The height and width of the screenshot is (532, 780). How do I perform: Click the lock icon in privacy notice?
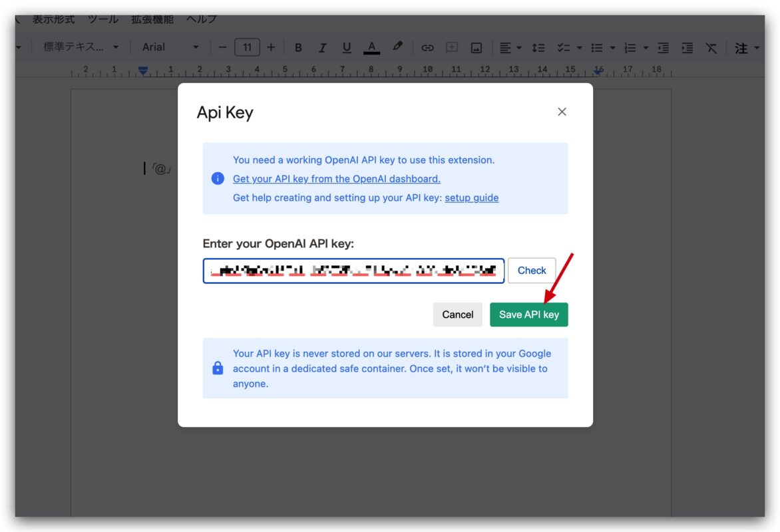(218, 368)
